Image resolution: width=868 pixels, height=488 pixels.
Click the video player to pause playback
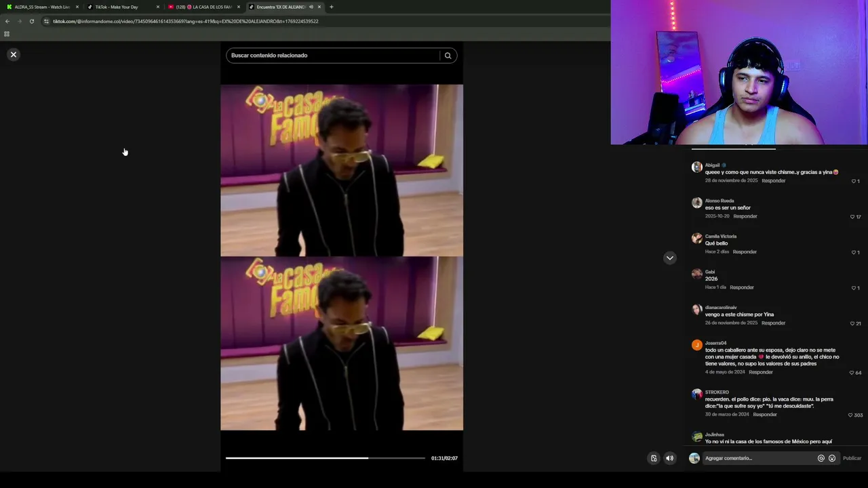pos(342,257)
